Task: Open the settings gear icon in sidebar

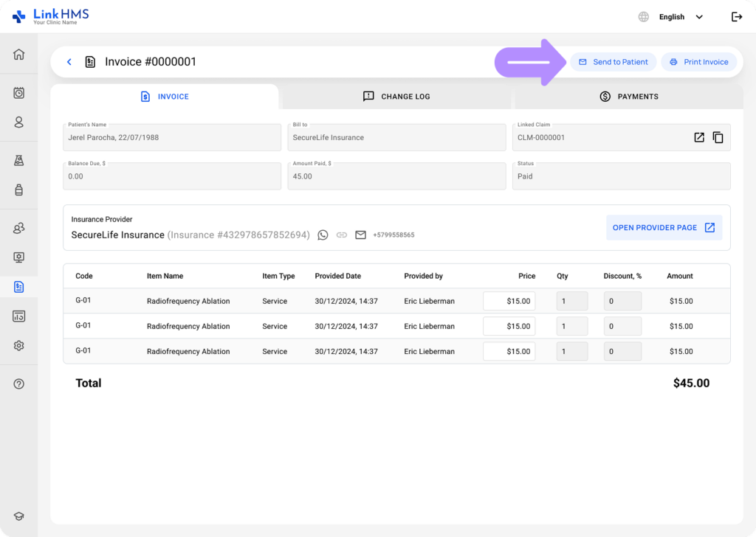Action: click(18, 345)
